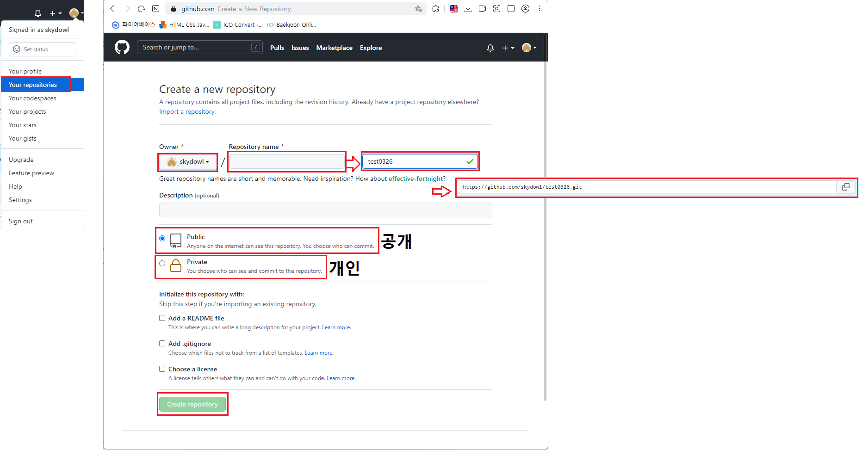Viewport: 868px width, 468px height.
Task: Use the effective-fortnight name suggestion
Action: (x=416, y=179)
